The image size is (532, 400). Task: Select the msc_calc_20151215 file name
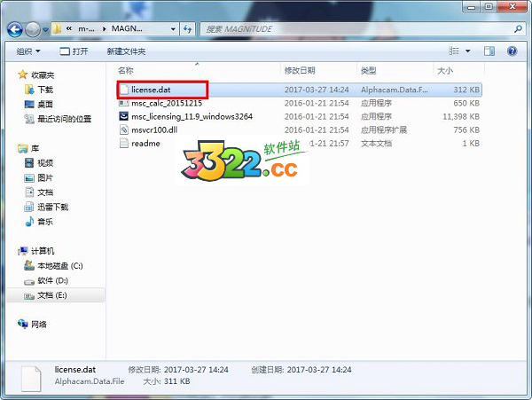[167, 103]
